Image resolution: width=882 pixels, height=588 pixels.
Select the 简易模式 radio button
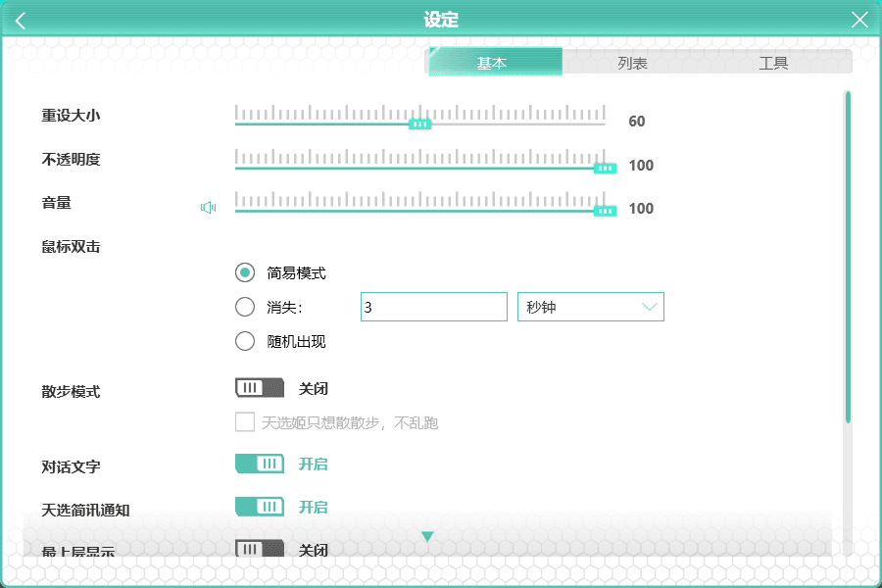pyautogui.click(x=245, y=272)
